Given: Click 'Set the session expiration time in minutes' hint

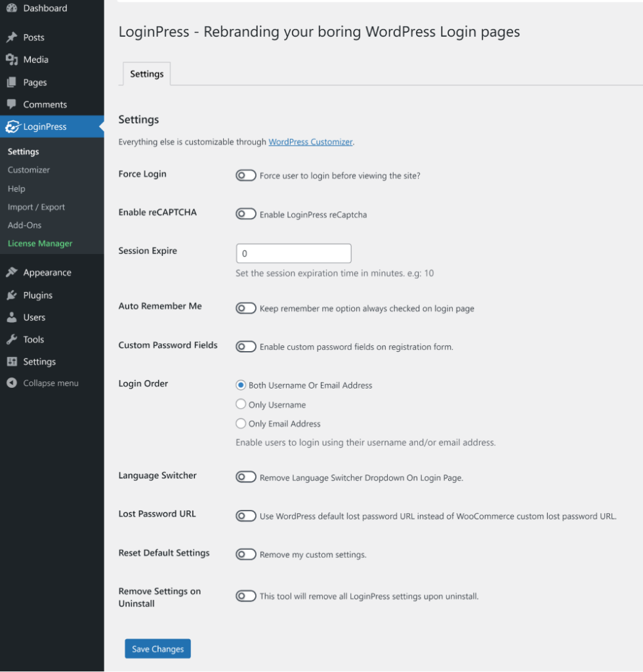Looking at the screenshot, I should pos(335,273).
